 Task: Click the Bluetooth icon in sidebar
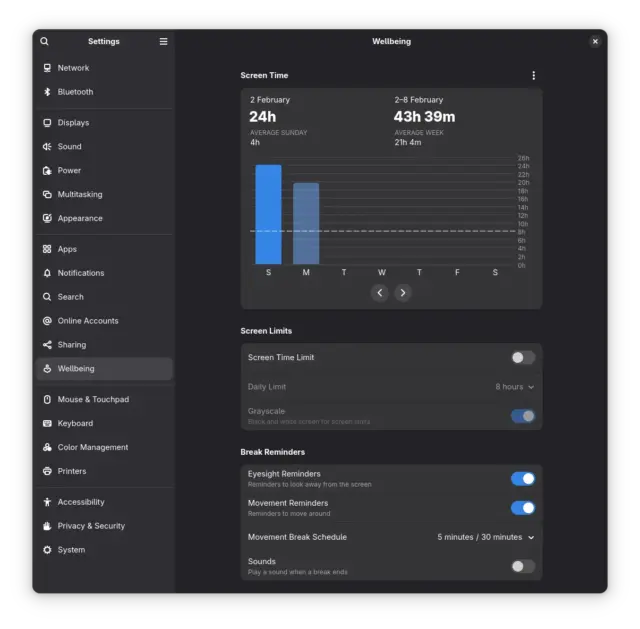[47, 92]
